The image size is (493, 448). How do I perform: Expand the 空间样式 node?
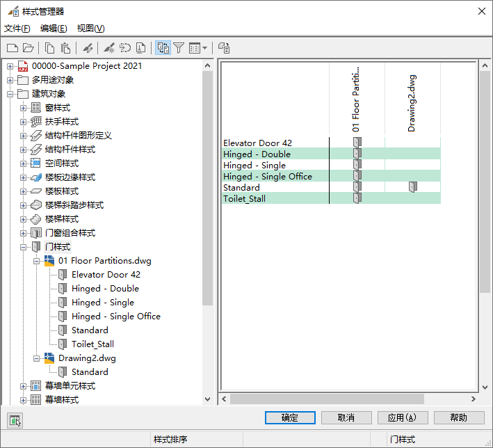click(x=23, y=163)
